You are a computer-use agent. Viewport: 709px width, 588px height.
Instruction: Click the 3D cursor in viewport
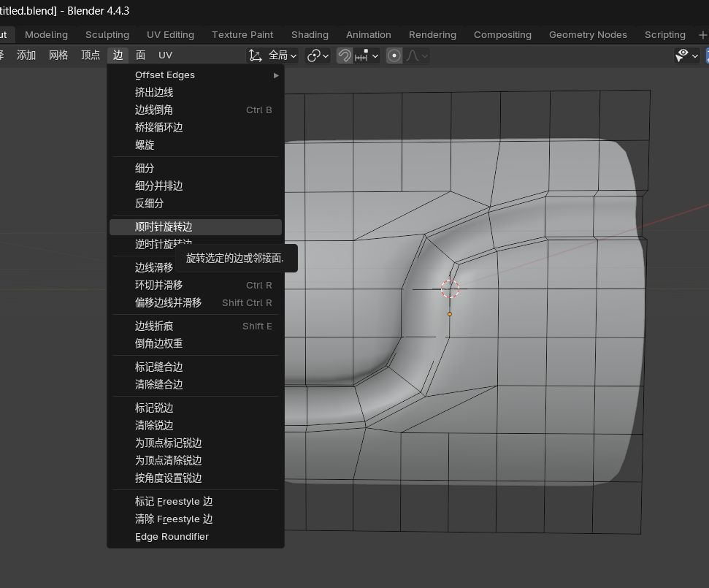pos(451,289)
